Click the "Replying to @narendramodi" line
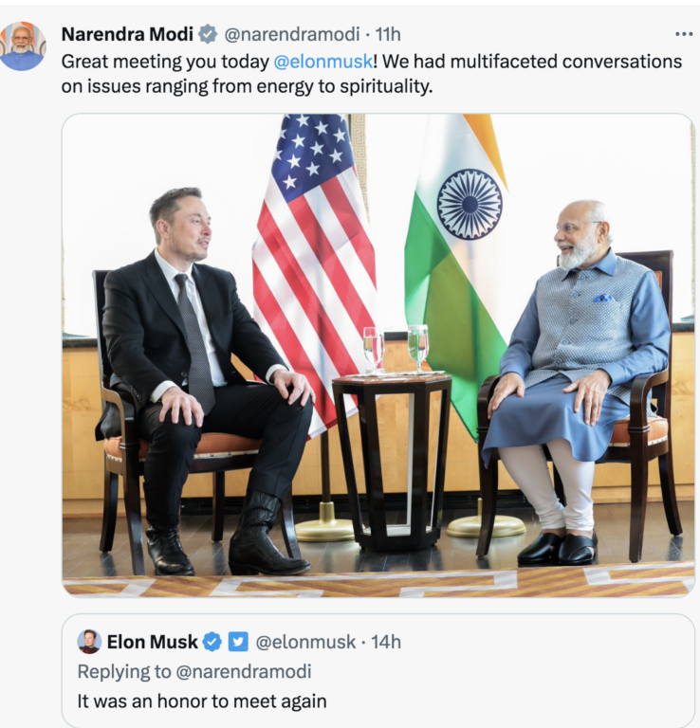Image resolution: width=700 pixels, height=728 pixels. [x=193, y=672]
